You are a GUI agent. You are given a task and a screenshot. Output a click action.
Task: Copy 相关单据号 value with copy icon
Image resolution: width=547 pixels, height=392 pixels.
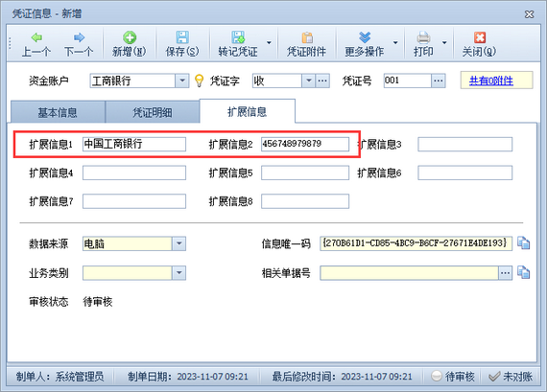pos(523,272)
